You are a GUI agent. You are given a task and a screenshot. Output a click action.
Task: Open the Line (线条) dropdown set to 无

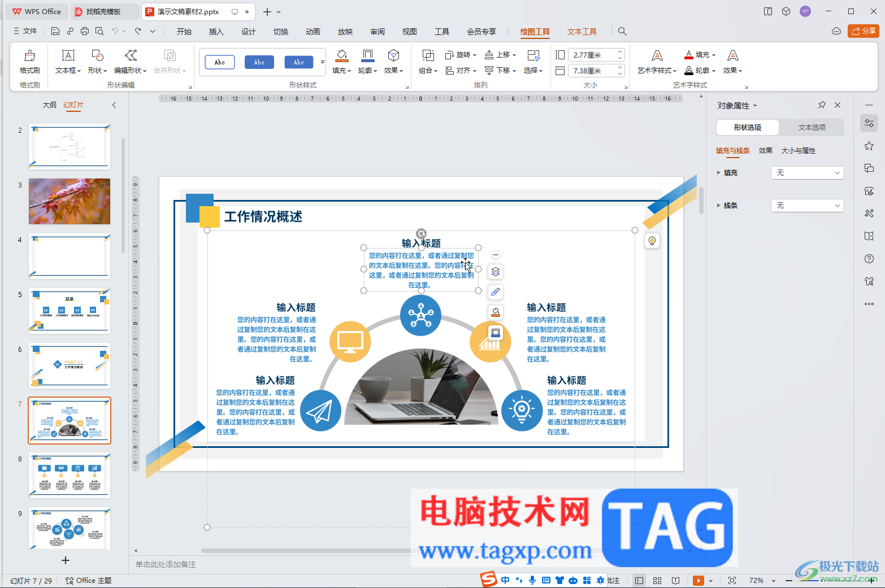coord(807,206)
